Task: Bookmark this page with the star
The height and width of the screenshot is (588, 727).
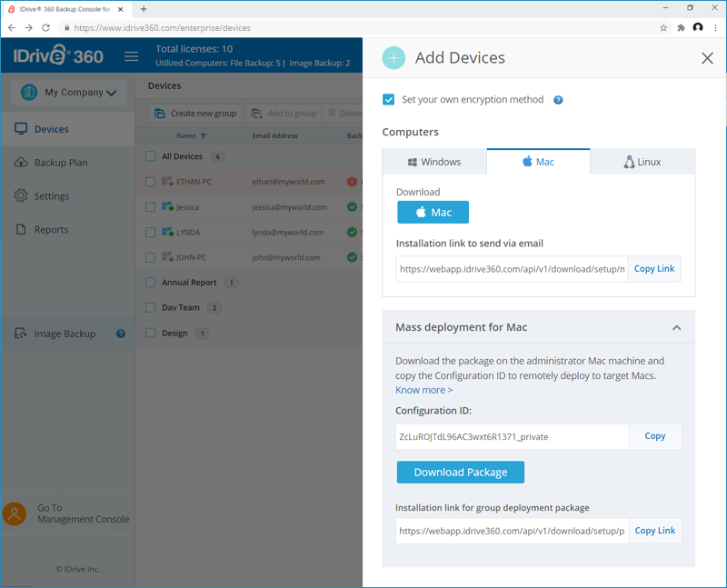Action: point(663,28)
